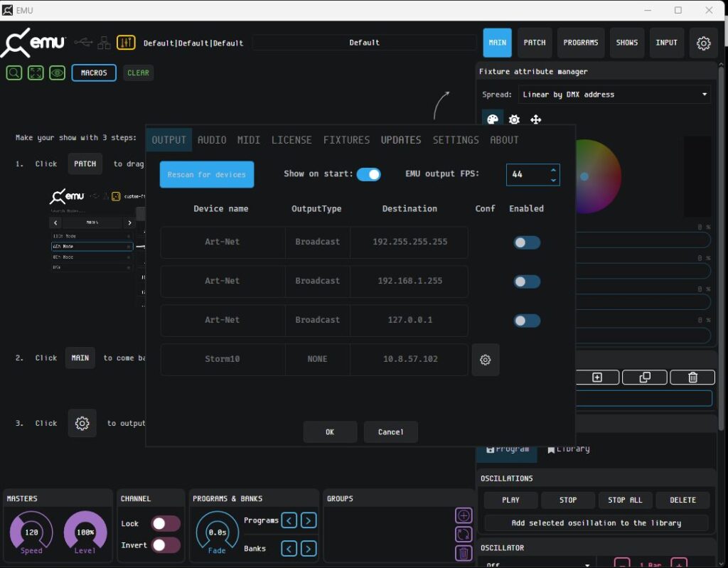Viewport: 728px width, 568px height.
Task: Select the OUTPUT tab in the dialog
Action: [169, 140]
